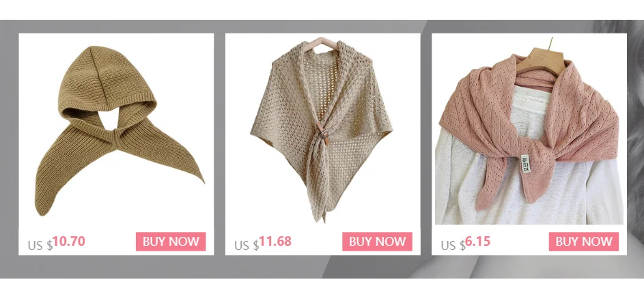Select the 10.70 price text
The image size is (644, 297).
click(68, 241)
